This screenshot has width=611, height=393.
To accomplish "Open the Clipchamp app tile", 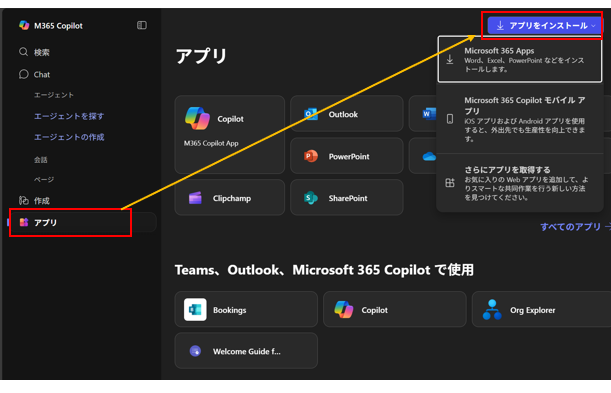I will [x=230, y=197].
